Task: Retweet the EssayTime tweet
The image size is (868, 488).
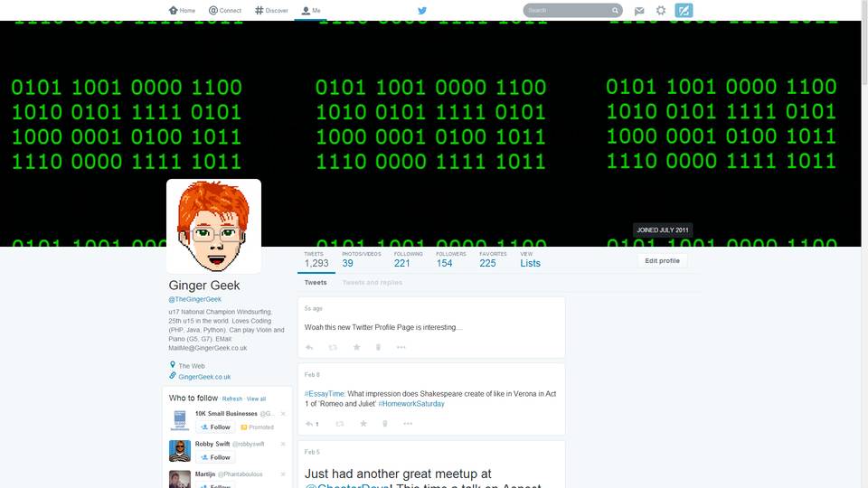Action: [x=339, y=424]
